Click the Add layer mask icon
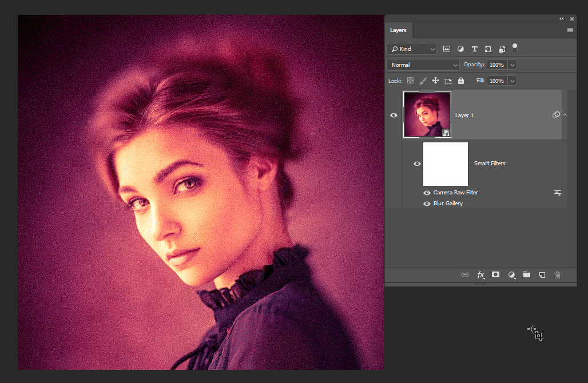 point(495,275)
